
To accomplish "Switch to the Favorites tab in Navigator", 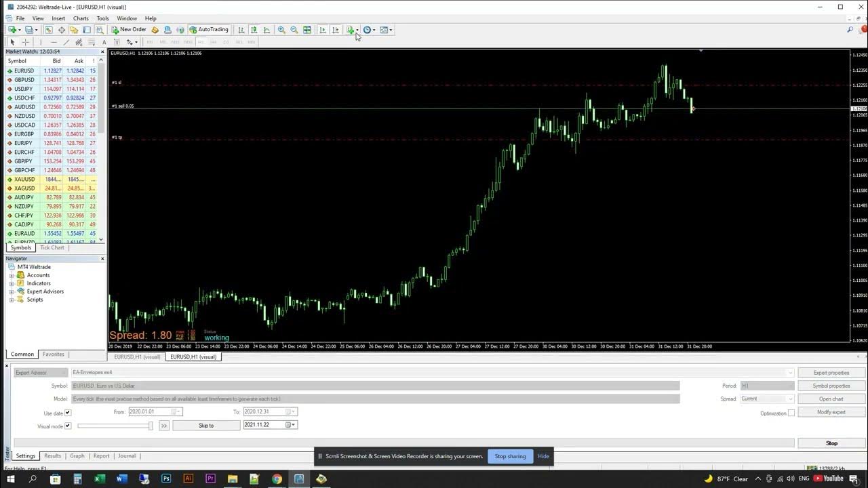I will tap(54, 354).
